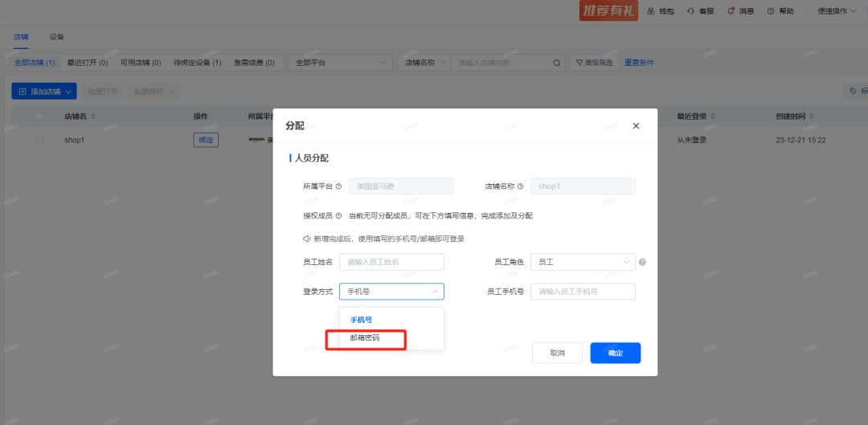Click the search magnifier in store name field

[557, 63]
